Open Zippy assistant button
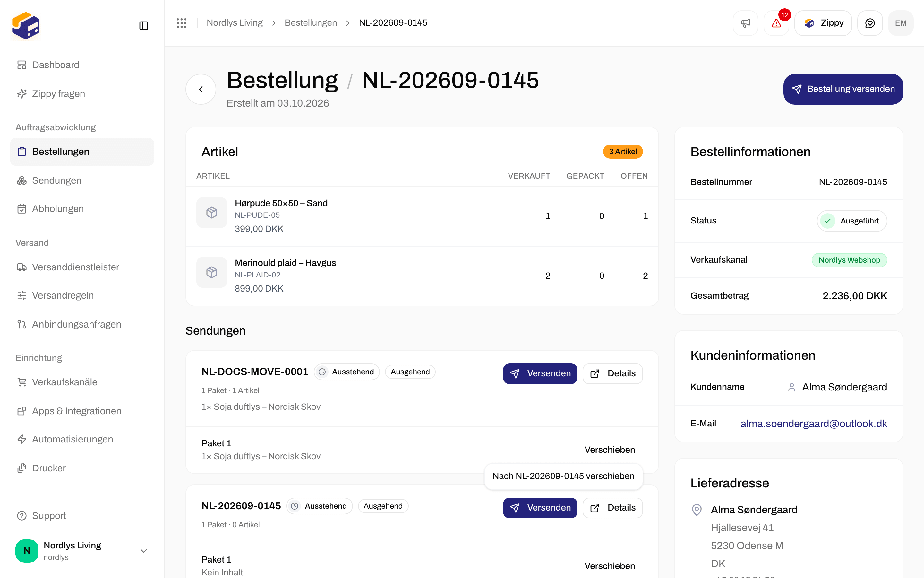 (823, 23)
